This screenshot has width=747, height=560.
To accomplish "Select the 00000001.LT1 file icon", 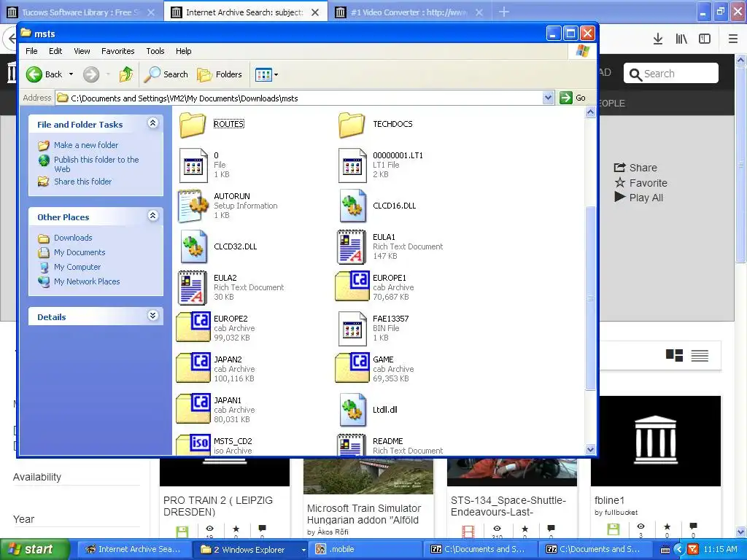I will tap(352, 166).
